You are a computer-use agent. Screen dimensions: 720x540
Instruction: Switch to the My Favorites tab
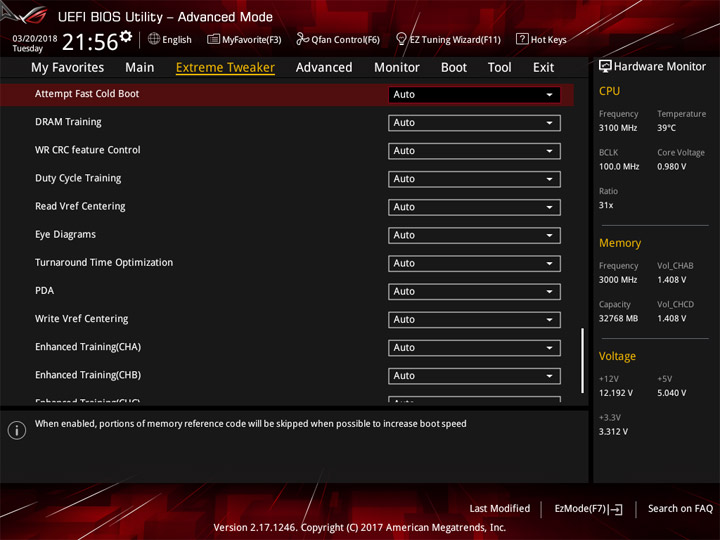pyautogui.click(x=68, y=68)
